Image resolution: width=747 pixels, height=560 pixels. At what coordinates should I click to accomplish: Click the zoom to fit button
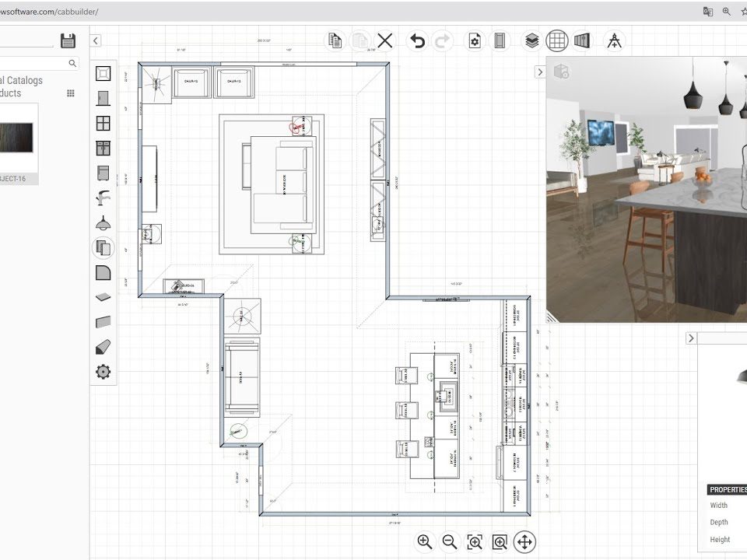[x=475, y=541]
